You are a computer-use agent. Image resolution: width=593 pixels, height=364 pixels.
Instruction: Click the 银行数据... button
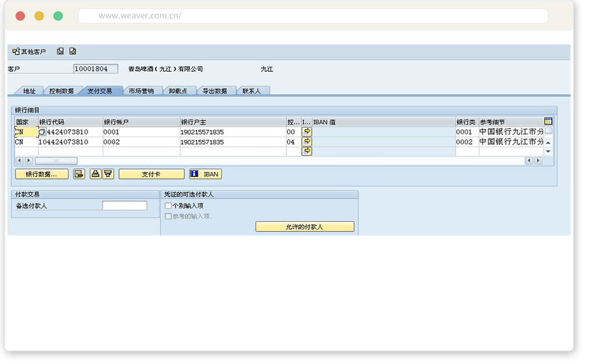click(42, 174)
